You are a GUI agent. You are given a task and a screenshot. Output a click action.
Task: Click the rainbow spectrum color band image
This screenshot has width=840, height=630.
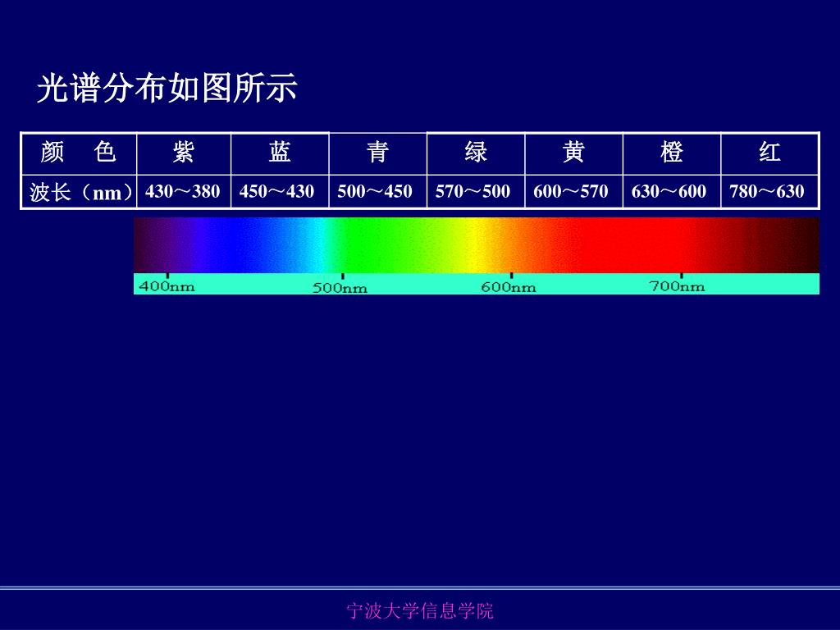point(477,244)
